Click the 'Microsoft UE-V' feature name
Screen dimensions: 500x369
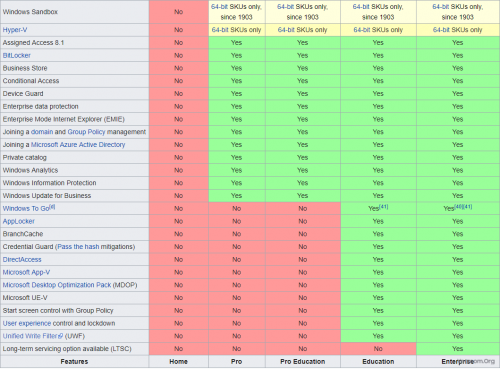(x=25, y=298)
